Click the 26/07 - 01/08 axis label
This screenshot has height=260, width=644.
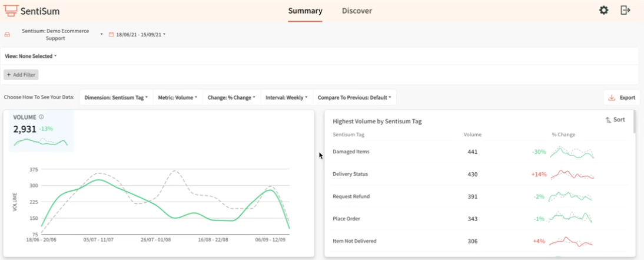pos(156,239)
